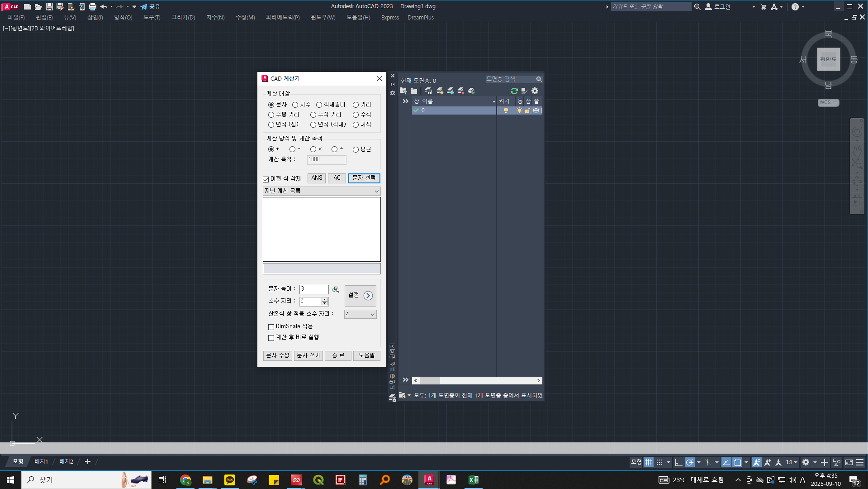Create a new drawing from quick access toolbar
This screenshot has width=868, height=489.
28,7
